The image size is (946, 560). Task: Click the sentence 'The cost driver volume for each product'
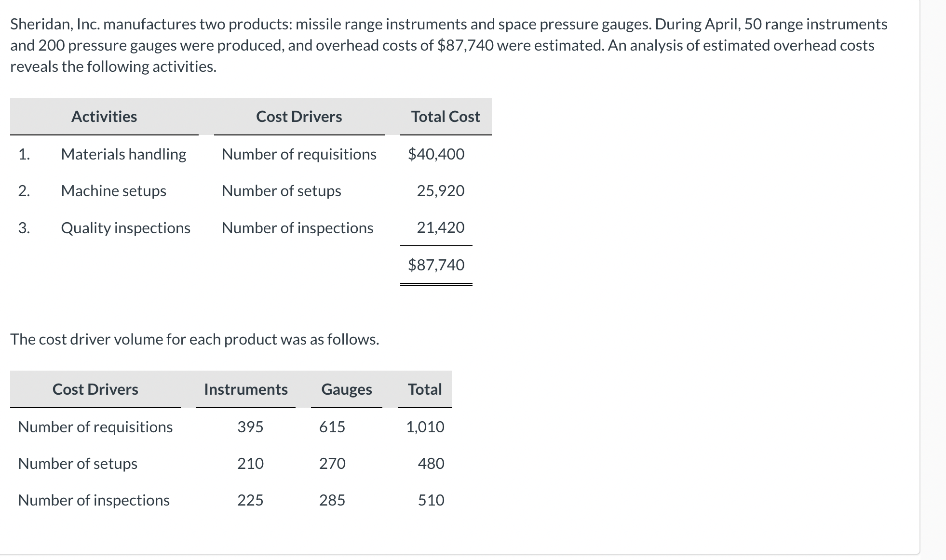point(194,340)
